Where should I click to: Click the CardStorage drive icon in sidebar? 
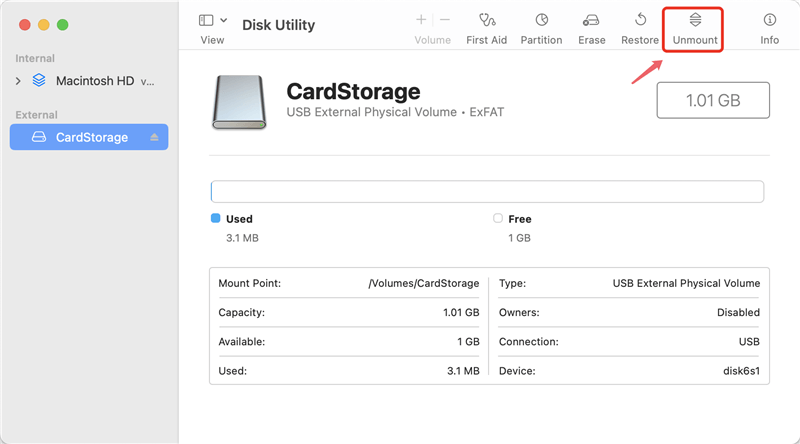39,137
